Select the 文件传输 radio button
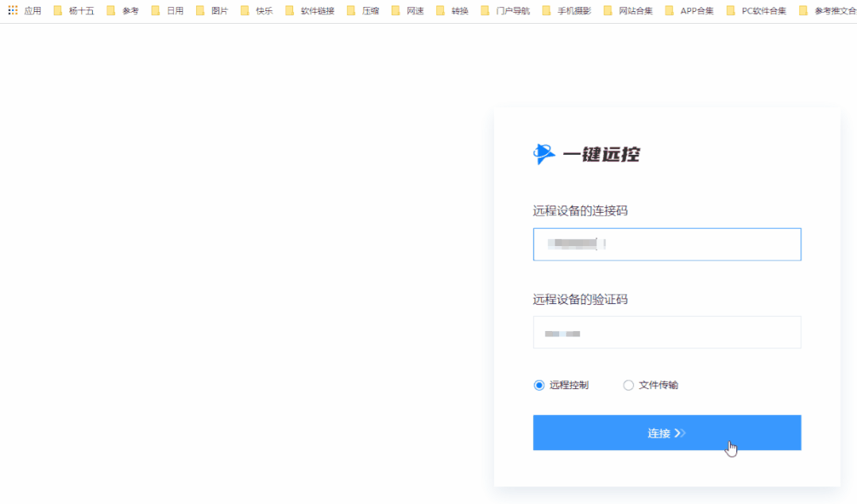The image size is (857, 504). 628,385
